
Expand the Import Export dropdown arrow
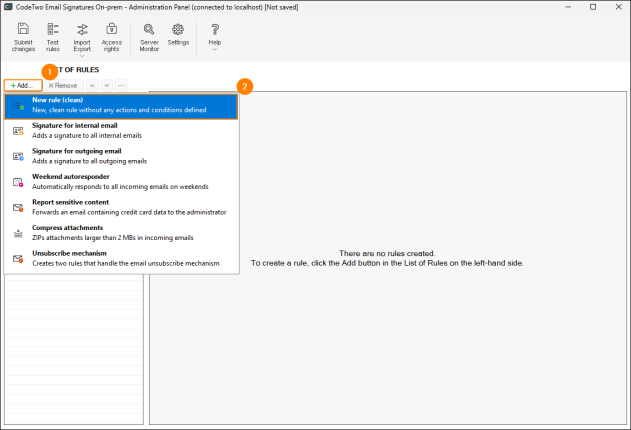pos(82,56)
